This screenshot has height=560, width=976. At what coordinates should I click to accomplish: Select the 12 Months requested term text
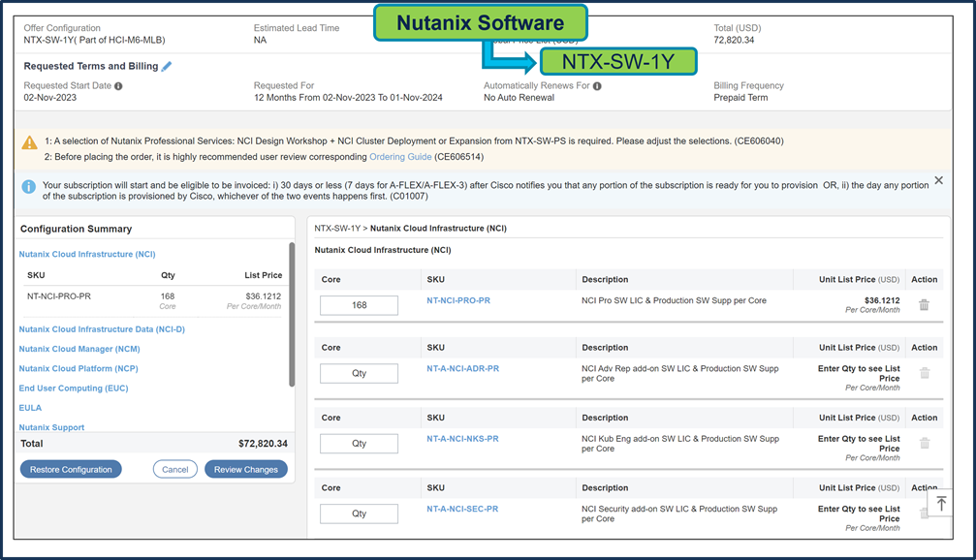pos(348,98)
